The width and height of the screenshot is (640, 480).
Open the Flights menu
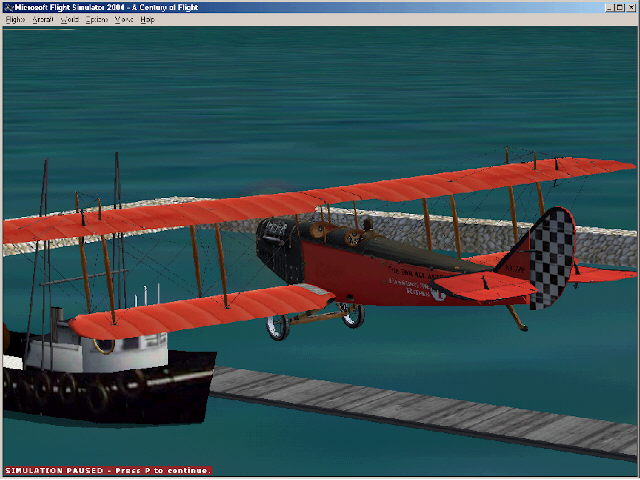tap(16, 20)
